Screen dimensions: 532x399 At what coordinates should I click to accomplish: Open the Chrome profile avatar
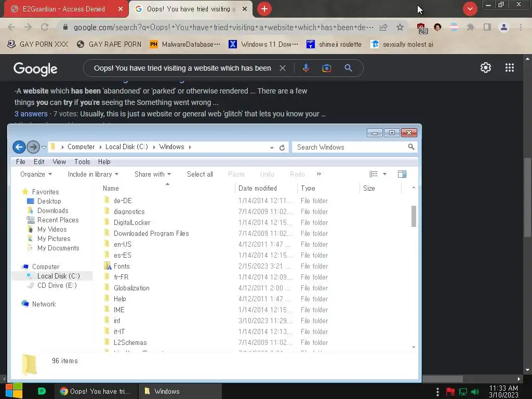point(504,27)
